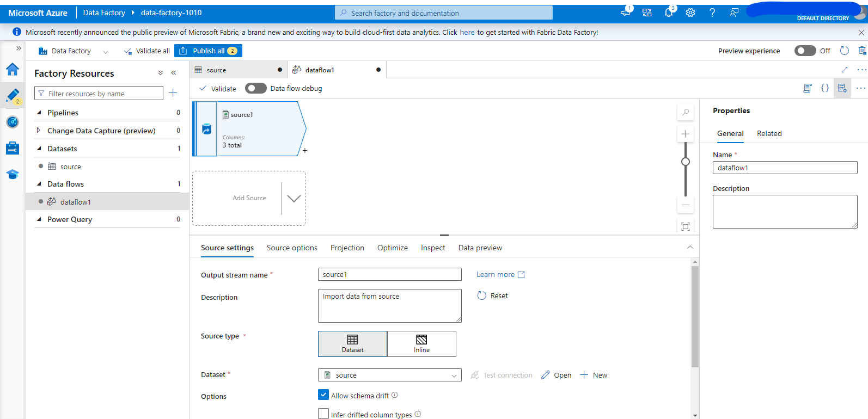Screen dimensions: 868x419
Task: Click the discard all trash icon
Action: pyautogui.click(x=862, y=51)
